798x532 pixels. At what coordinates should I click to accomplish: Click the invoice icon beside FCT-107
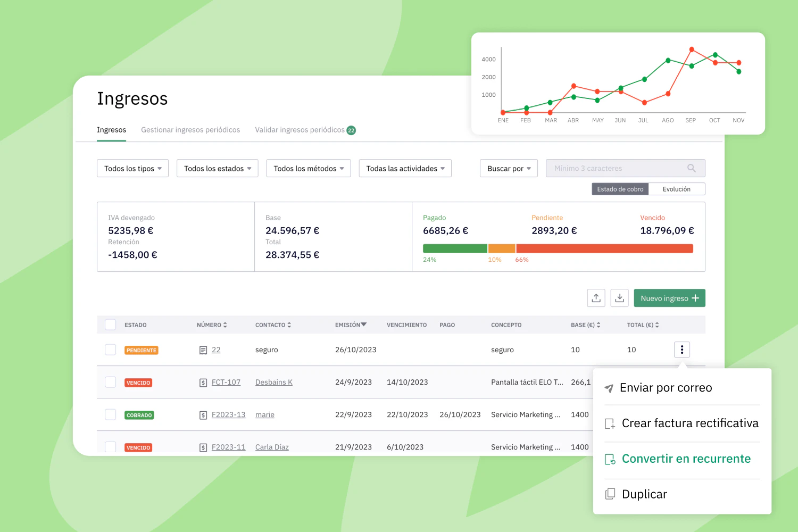click(x=203, y=382)
